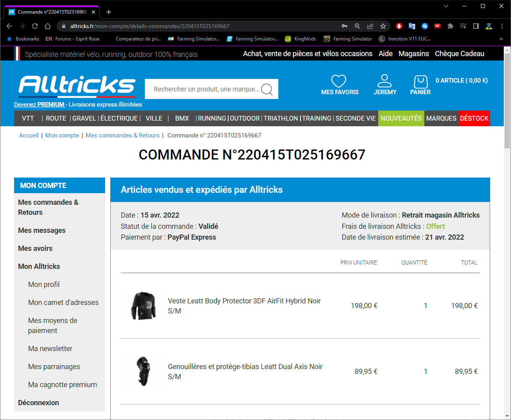Click the site padlock icon
The width and height of the screenshot is (511, 420).
tap(64, 26)
